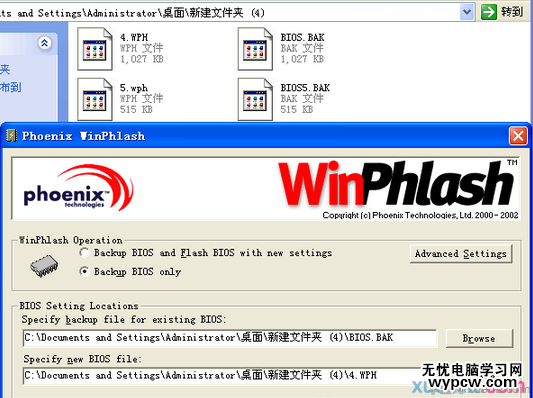Select the 5.wph file icon
The image size is (533, 398).
coord(94,100)
